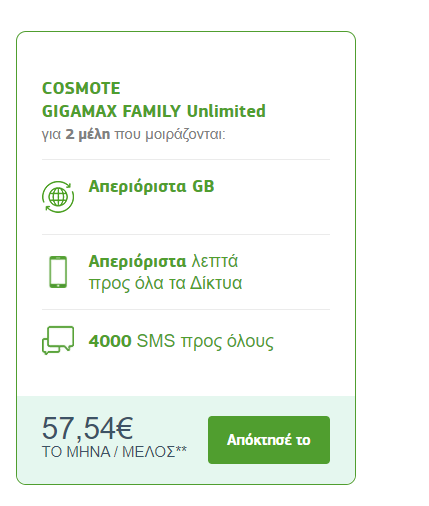Click the 57,54€ price

click(x=87, y=428)
